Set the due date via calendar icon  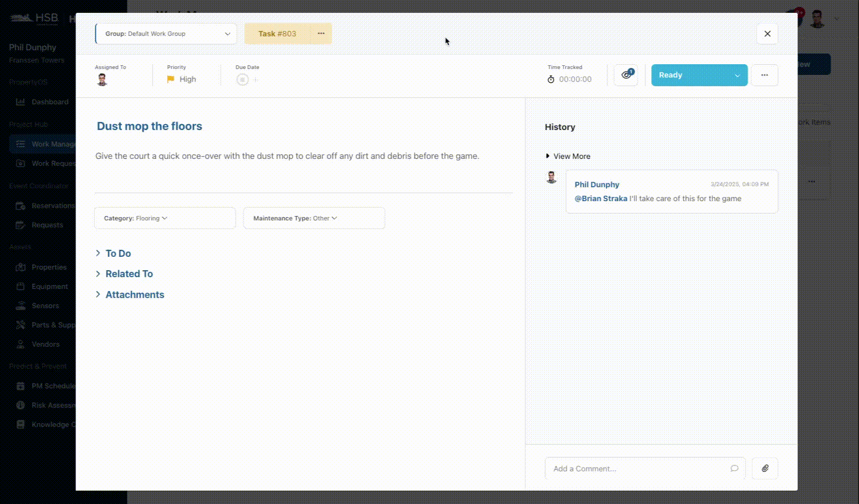243,80
